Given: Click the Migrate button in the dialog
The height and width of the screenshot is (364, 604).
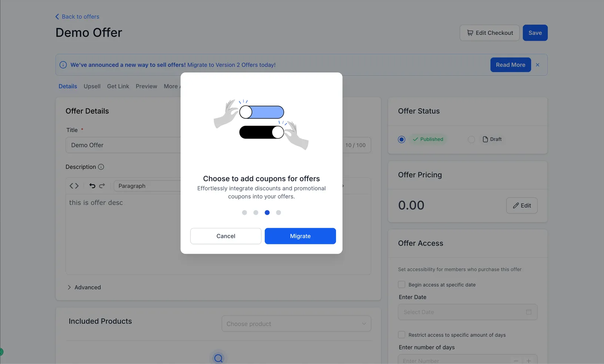Looking at the screenshot, I should tap(300, 236).
